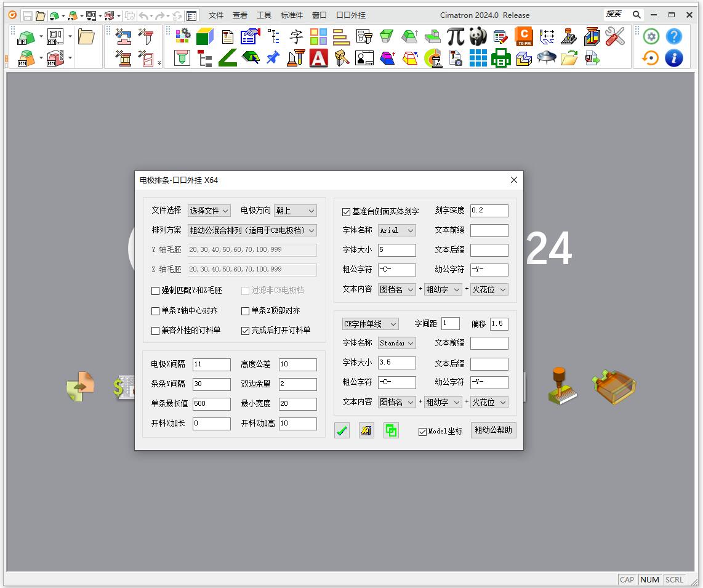Click the panda toolbar icon

478,37
